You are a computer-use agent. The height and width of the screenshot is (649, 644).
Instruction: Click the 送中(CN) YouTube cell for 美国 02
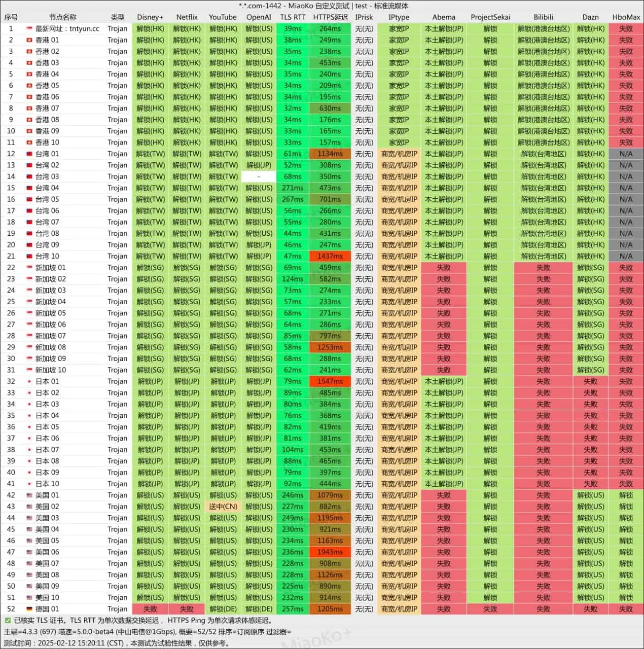coord(223,507)
